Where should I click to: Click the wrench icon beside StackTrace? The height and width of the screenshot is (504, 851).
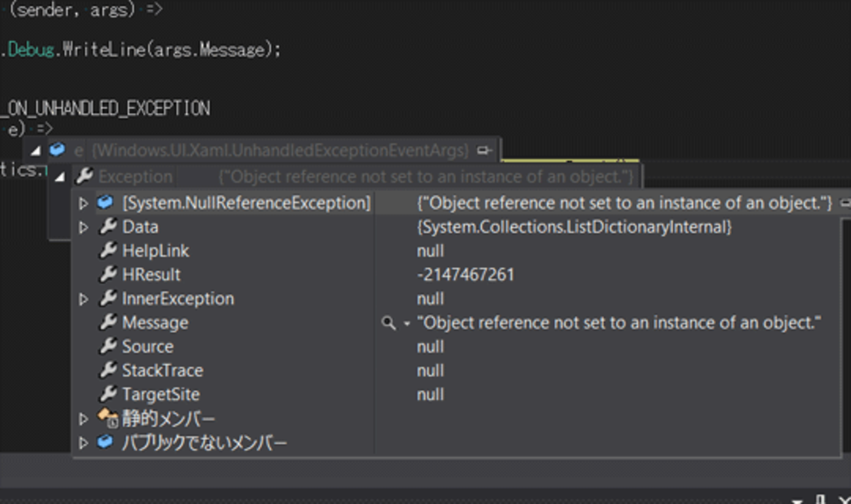pos(107,370)
